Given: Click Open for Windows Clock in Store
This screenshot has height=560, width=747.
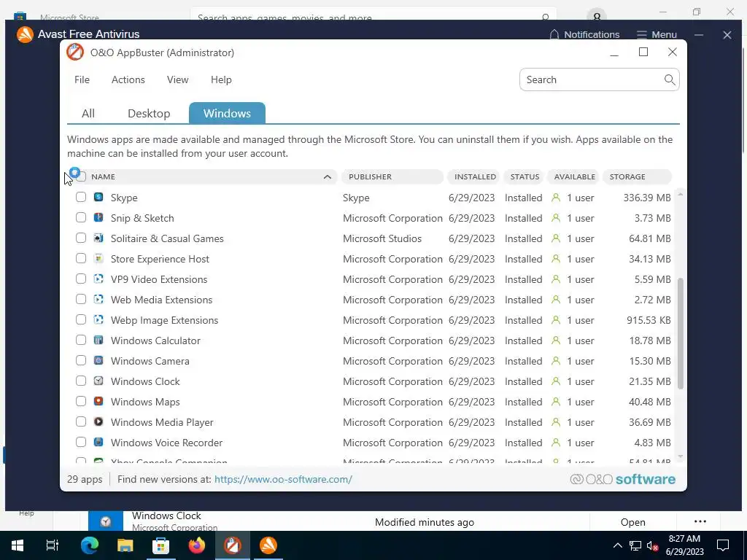Looking at the screenshot, I should tap(632, 522).
